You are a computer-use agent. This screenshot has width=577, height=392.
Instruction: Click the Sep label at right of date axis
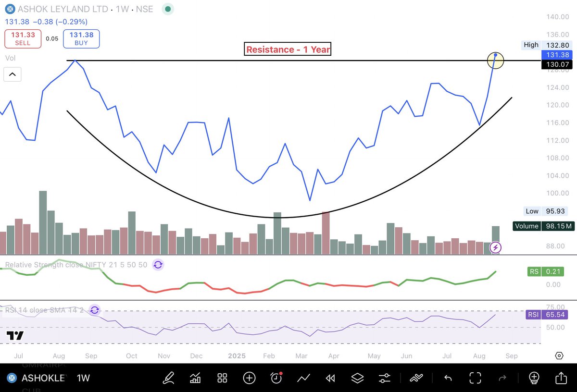point(512,356)
